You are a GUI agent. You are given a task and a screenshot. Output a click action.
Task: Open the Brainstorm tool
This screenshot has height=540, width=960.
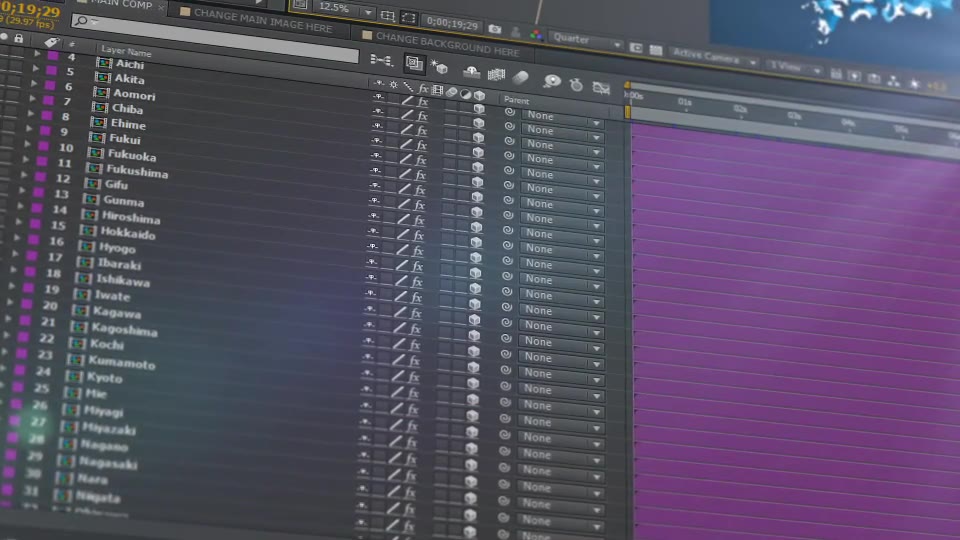pos(552,81)
